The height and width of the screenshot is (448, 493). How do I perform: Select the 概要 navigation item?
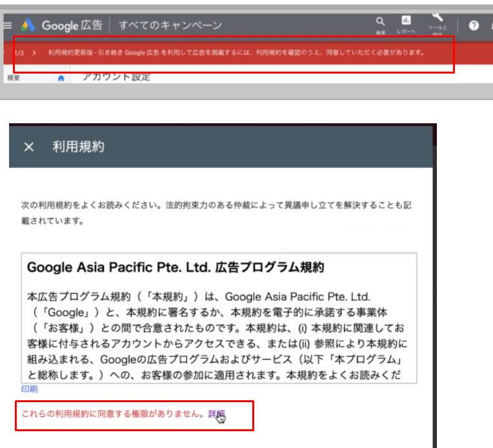click(13, 78)
